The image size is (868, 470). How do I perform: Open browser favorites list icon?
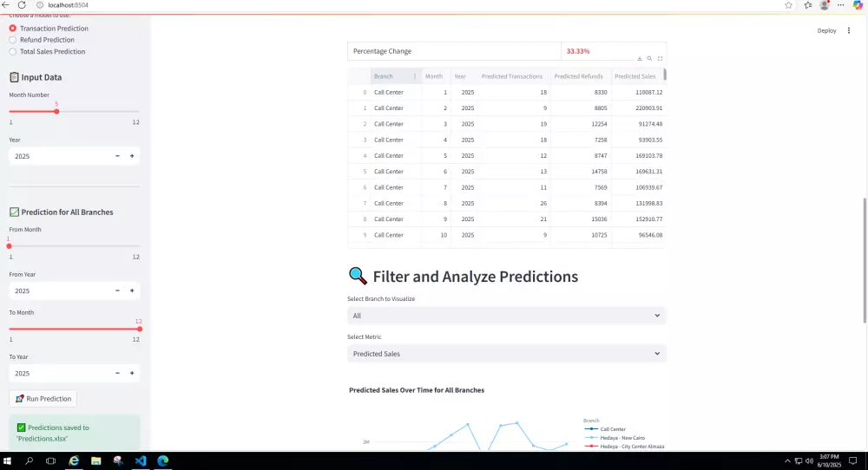click(x=808, y=5)
